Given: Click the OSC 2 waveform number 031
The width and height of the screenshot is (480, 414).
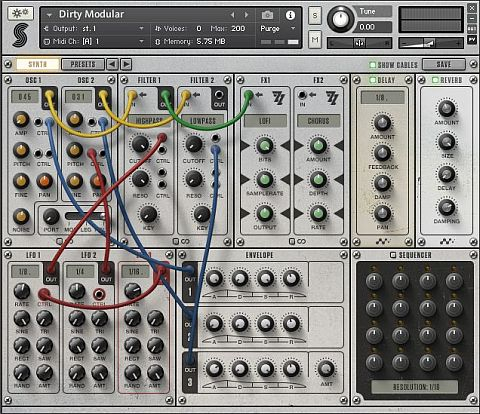Looking at the screenshot, I should click(79, 97).
